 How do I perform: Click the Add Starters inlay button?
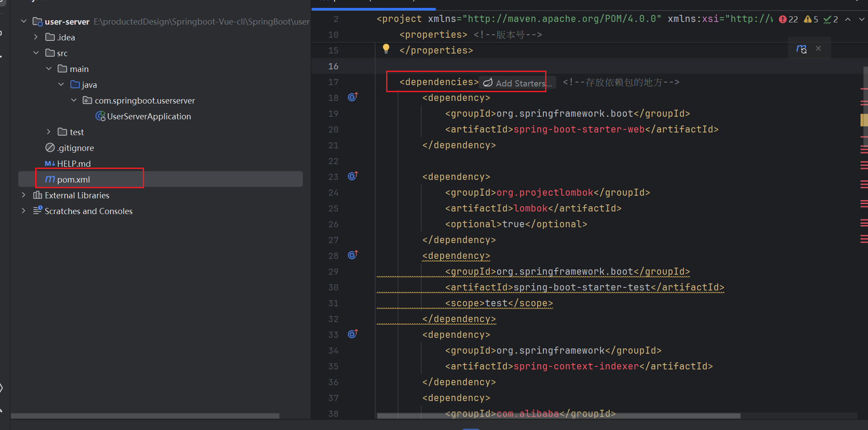pyautogui.click(x=517, y=83)
